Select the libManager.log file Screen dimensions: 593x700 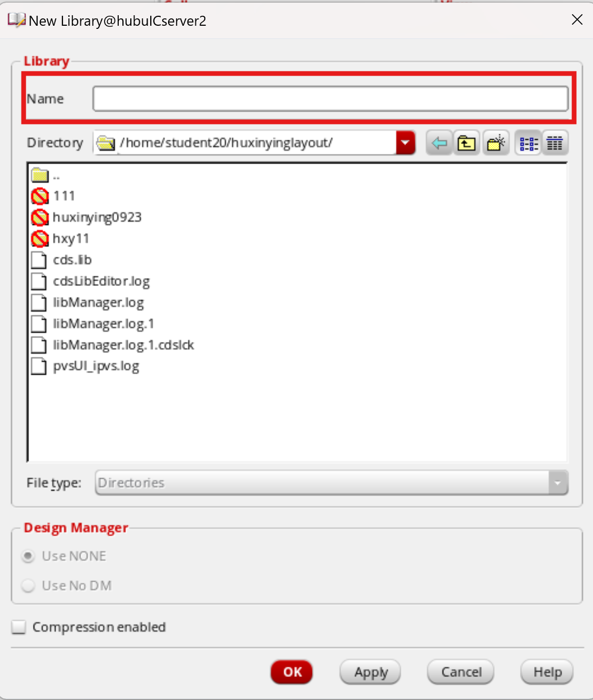tap(98, 303)
